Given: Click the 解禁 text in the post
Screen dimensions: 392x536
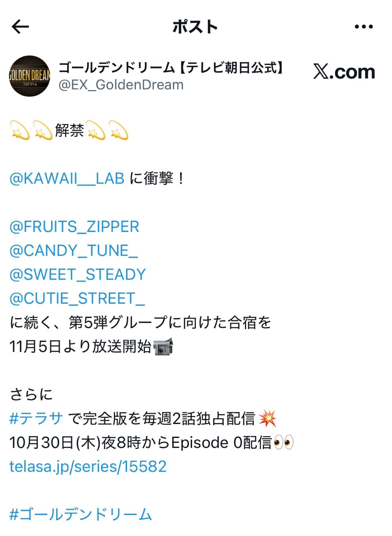Looking at the screenshot, I should pyautogui.click(x=70, y=130).
